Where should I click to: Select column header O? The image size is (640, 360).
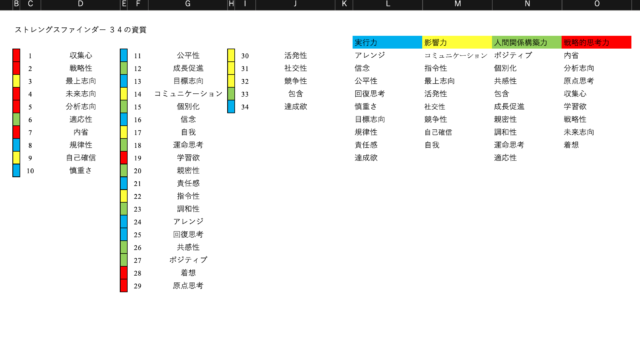click(597, 4)
